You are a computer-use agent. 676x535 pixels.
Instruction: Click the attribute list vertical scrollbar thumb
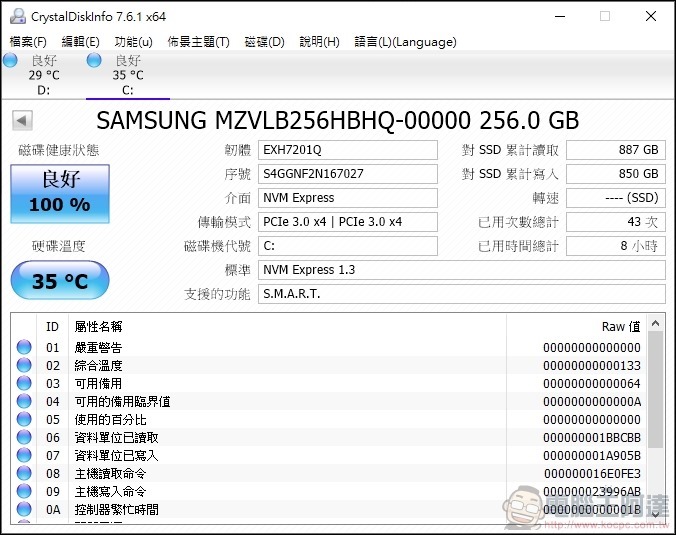click(656, 390)
